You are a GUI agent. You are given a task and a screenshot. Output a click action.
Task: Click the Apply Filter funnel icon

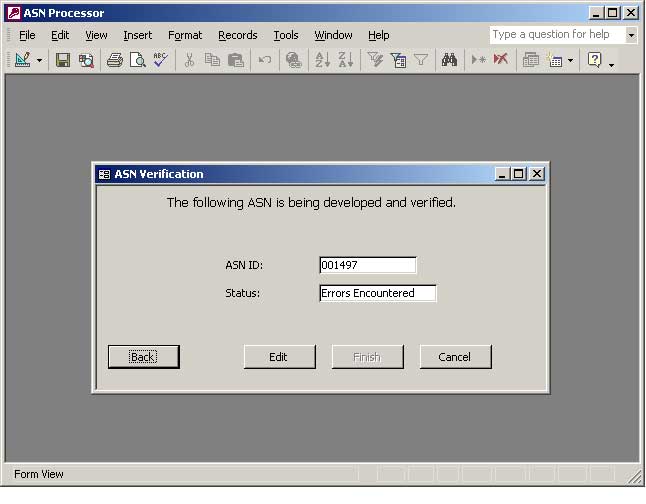[421, 60]
